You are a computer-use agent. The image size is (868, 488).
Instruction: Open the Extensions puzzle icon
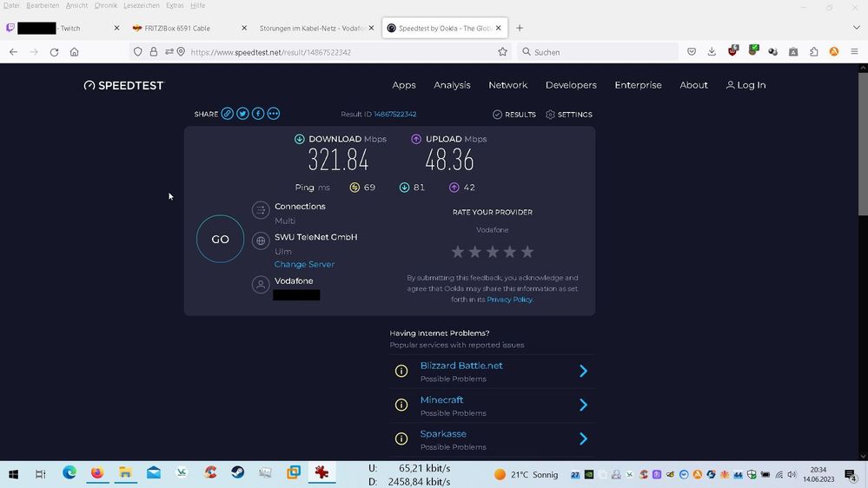814,52
